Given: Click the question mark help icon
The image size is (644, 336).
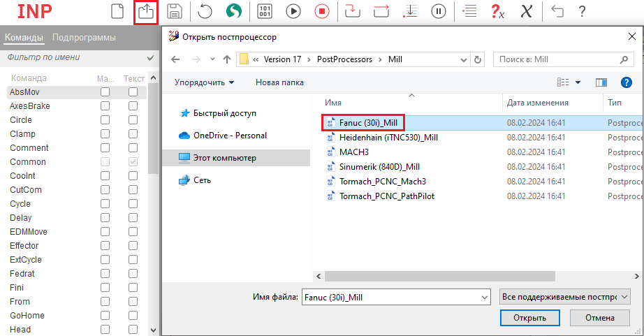Looking at the screenshot, I should click(581, 11).
